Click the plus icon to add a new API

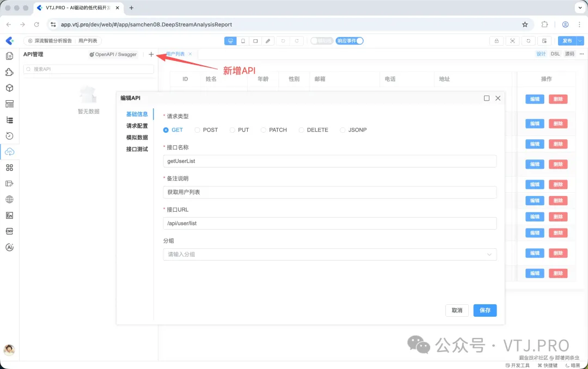(151, 54)
